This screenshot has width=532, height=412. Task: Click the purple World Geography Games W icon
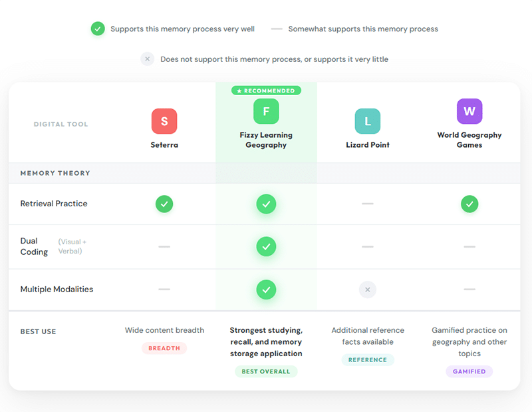click(x=469, y=111)
